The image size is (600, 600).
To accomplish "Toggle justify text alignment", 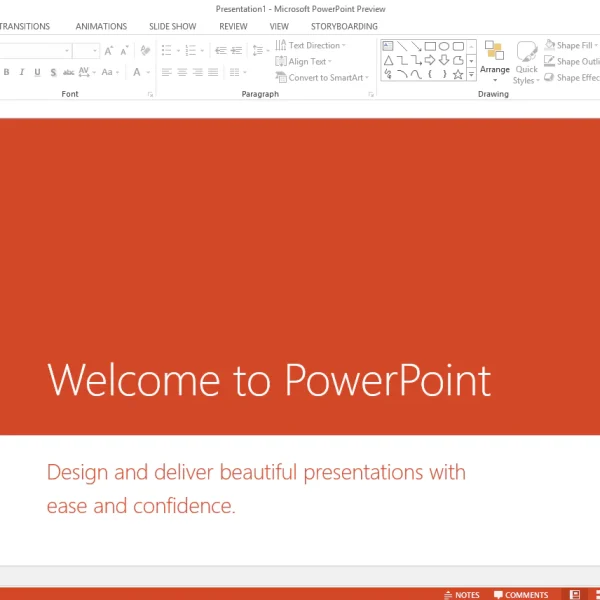I will click(x=213, y=72).
